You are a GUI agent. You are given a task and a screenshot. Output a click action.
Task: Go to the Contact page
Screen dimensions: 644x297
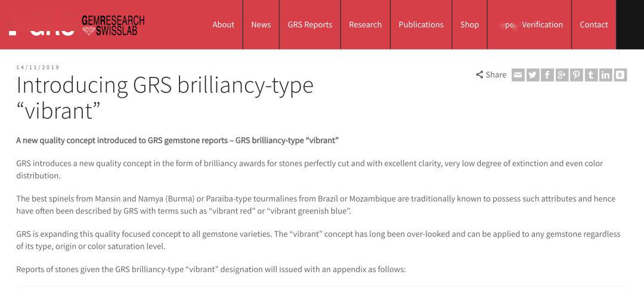tap(593, 24)
